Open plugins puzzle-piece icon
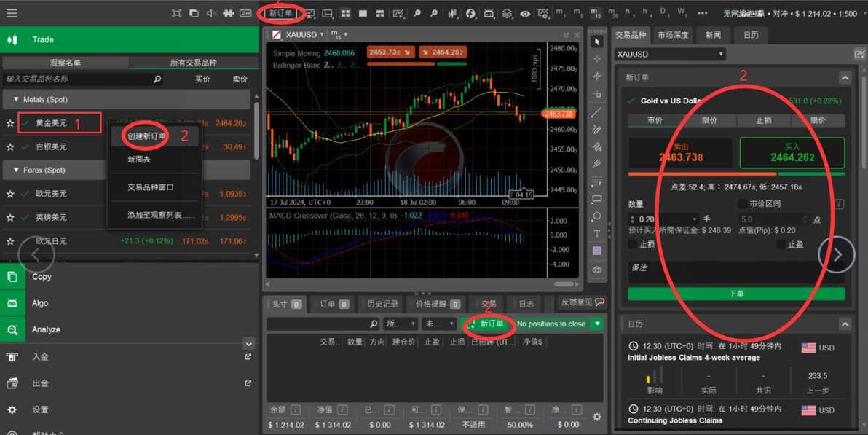 [x=228, y=13]
